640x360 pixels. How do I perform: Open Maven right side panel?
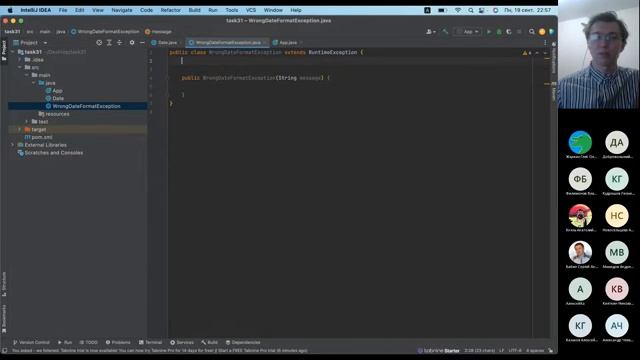coord(554,91)
